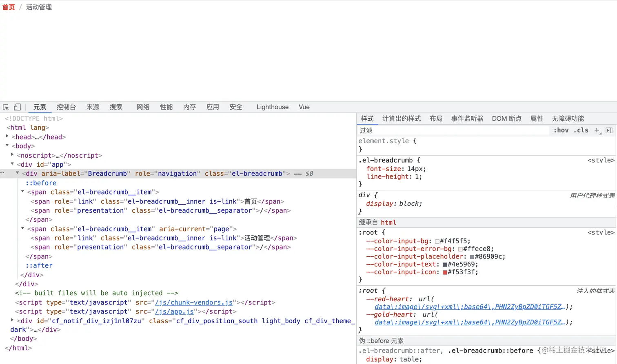Click the --color-input-bg #f4f5f5 swatch
Viewport: 617px width, 364px height.
[x=437, y=242]
